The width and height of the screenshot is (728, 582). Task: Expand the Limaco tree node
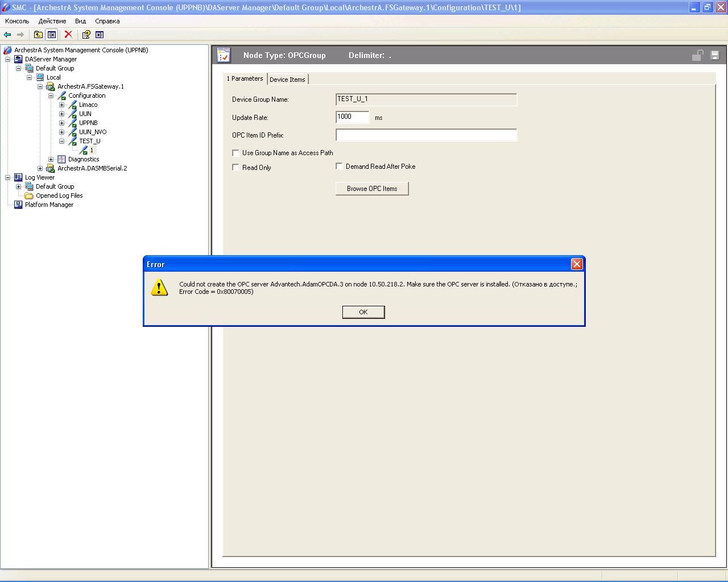tap(61, 105)
